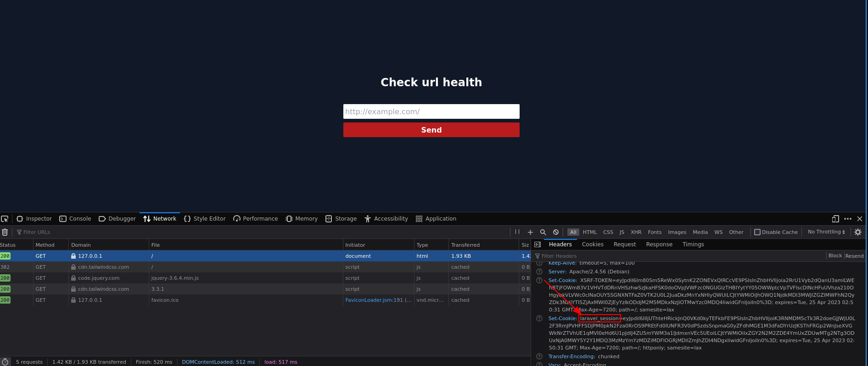The height and width of the screenshot is (366, 868).
Task: Open the FaviconLoader.jsm:191 initiator link
Action: point(374,300)
